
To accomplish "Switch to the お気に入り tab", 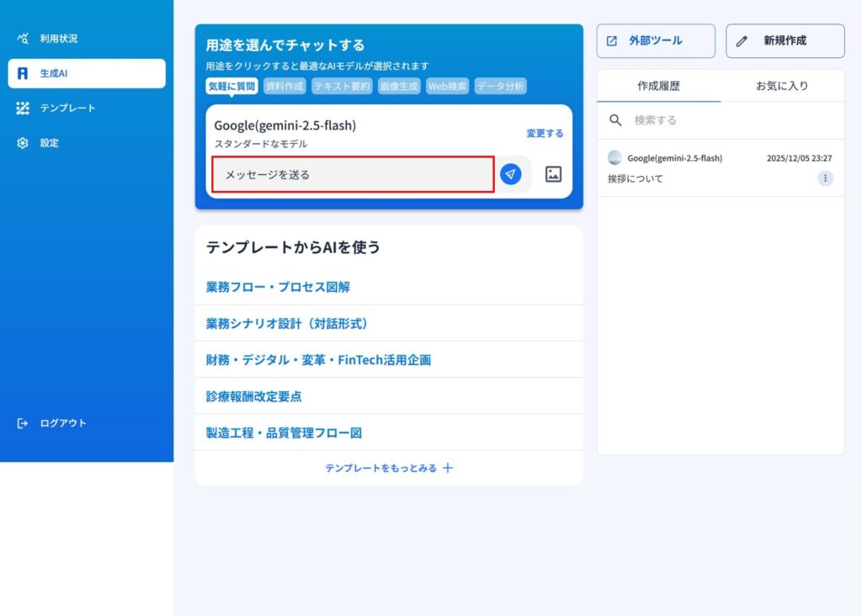I will [x=782, y=86].
